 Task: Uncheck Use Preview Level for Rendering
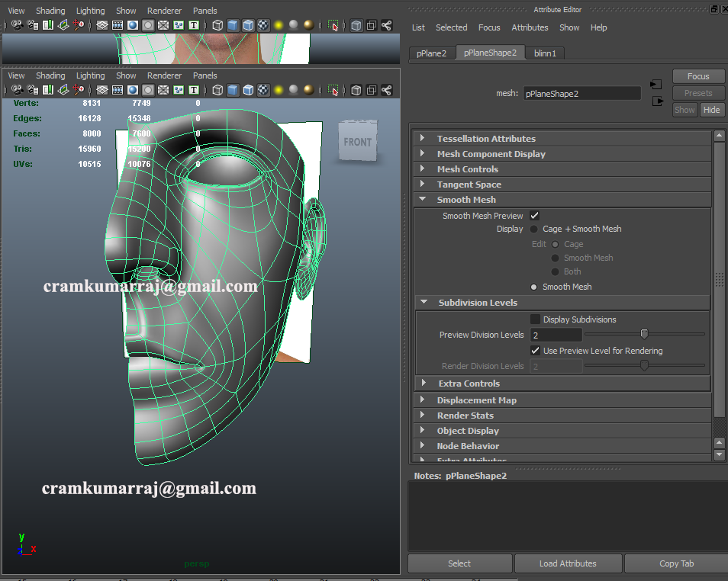pyautogui.click(x=535, y=350)
